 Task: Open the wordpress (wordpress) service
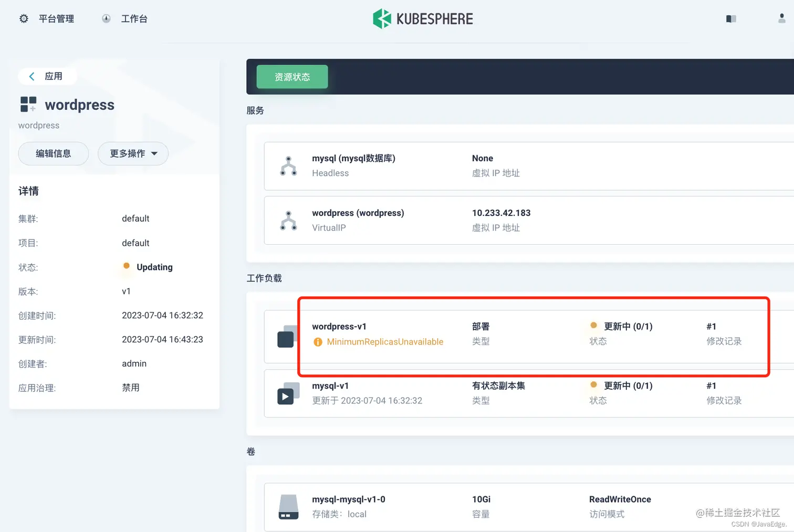(x=358, y=213)
